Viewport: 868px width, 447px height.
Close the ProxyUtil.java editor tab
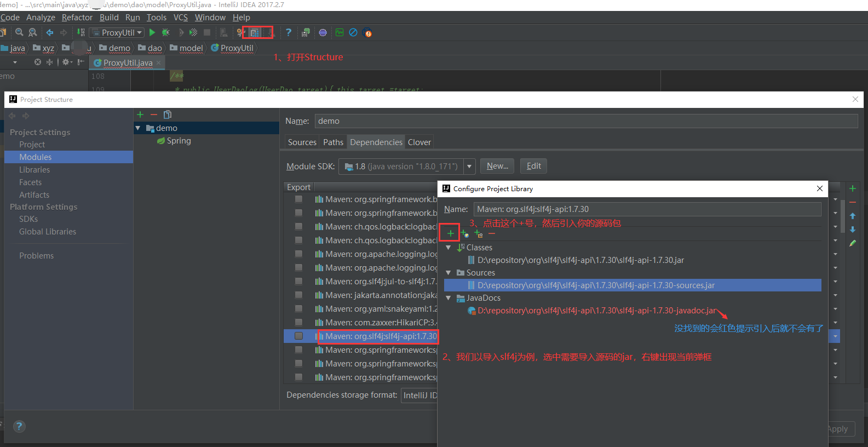pyautogui.click(x=159, y=62)
